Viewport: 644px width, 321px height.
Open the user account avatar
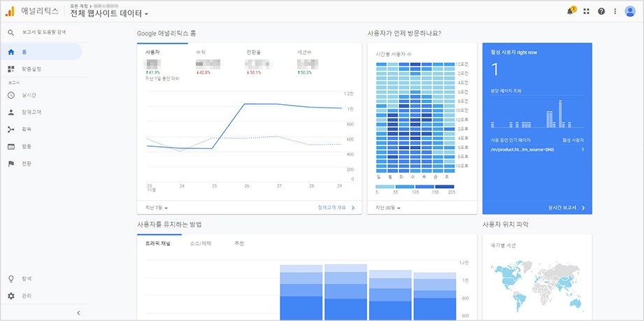pyautogui.click(x=630, y=11)
